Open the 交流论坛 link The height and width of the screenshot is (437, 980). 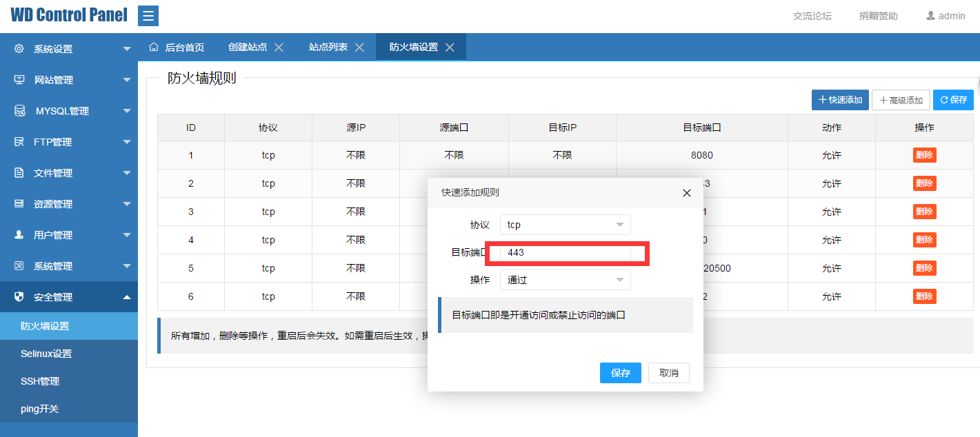click(x=812, y=15)
